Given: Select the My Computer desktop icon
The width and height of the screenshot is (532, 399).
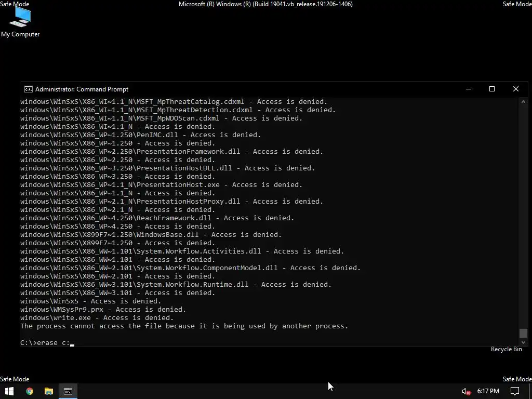Looking at the screenshot, I should coord(20,22).
